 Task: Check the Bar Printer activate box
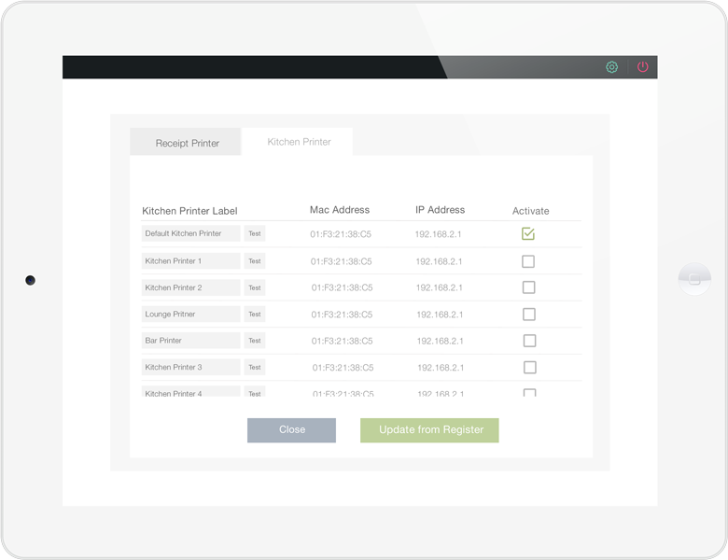529,341
